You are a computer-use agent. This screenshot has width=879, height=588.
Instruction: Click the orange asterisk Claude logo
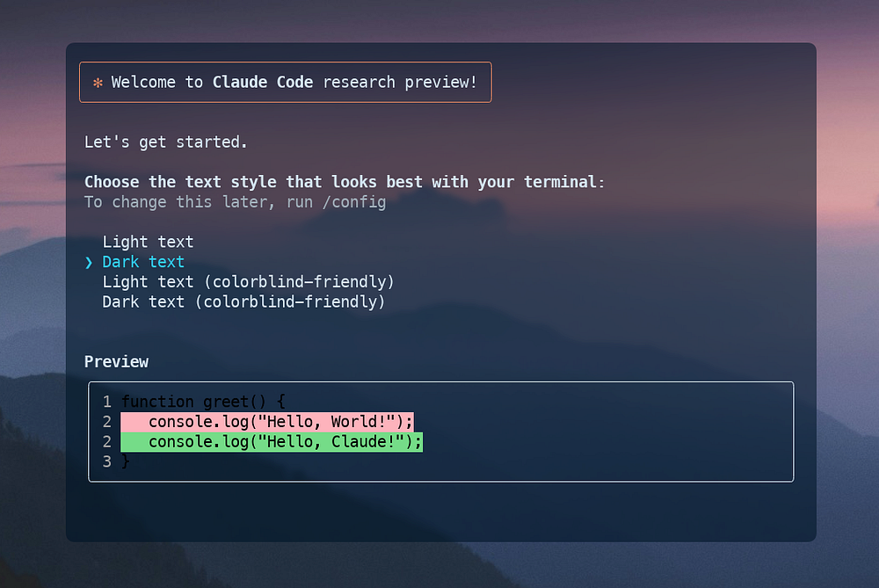point(98,83)
